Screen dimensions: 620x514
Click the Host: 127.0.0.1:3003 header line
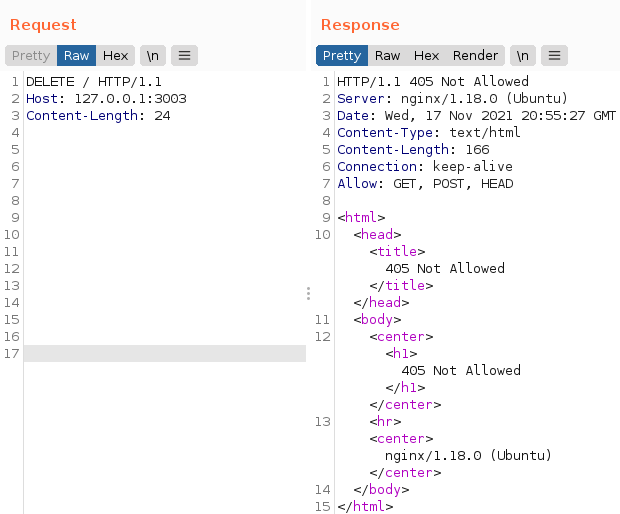(x=106, y=99)
